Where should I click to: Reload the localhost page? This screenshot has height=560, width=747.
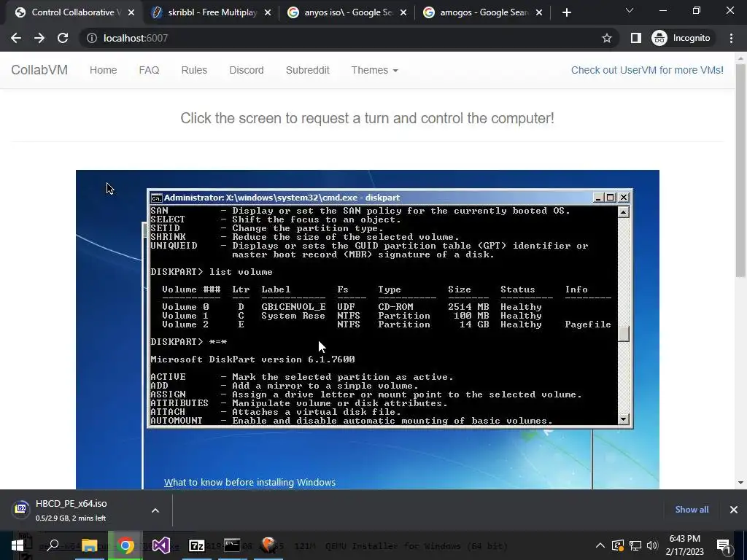[63, 38]
